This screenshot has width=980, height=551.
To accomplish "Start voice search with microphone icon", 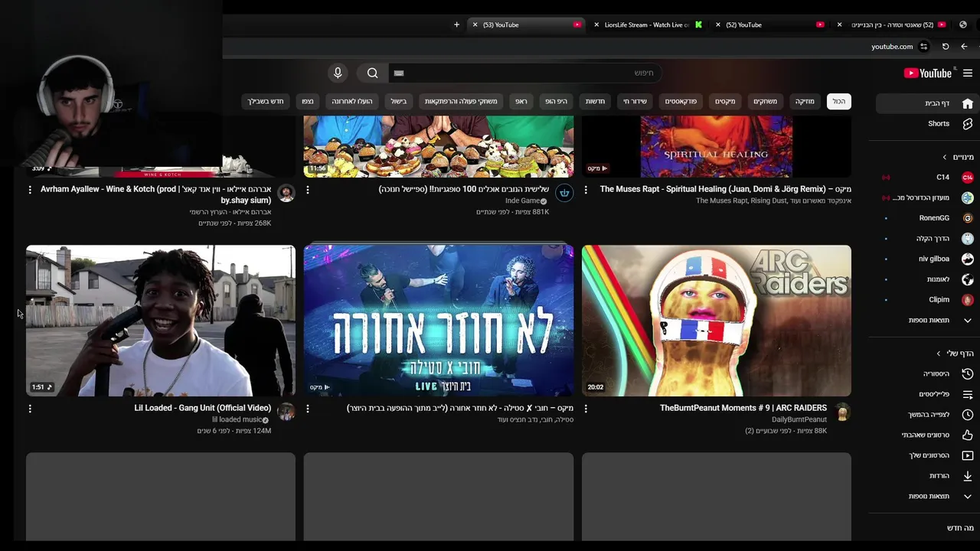I will click(338, 73).
